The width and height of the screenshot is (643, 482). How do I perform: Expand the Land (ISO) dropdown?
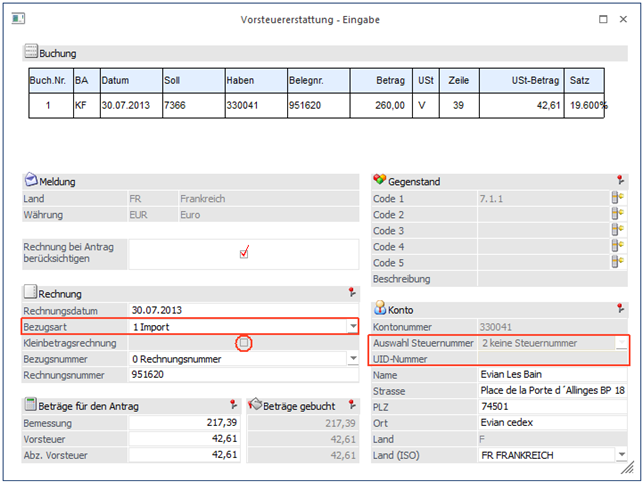(x=623, y=455)
